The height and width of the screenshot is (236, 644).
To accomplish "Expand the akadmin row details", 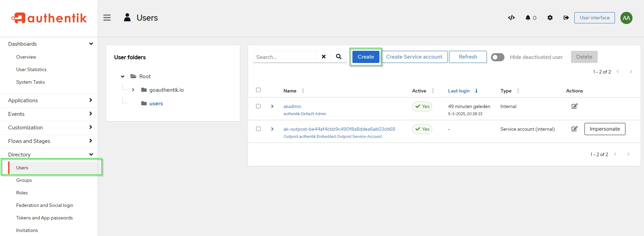I will coord(272,106).
